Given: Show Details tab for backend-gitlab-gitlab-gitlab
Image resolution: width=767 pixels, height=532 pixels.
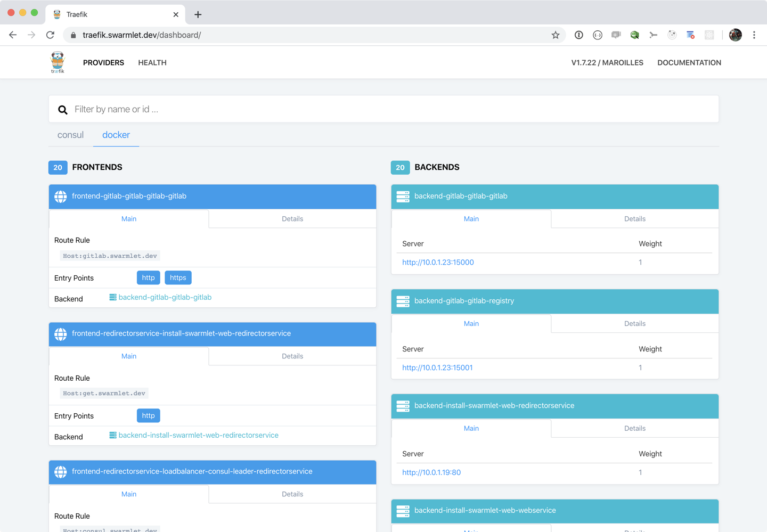Looking at the screenshot, I should tap(634, 219).
